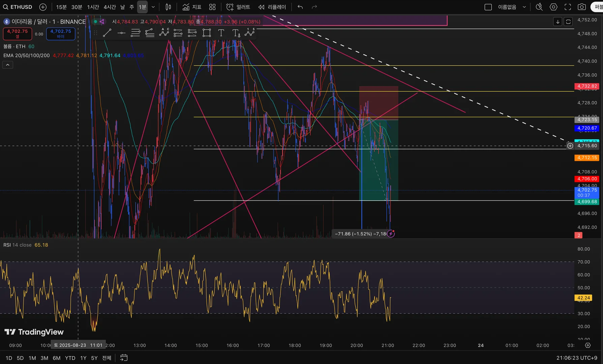Open the layout templates grid icon
Viewport: 603px width, 364px height.
click(212, 7)
